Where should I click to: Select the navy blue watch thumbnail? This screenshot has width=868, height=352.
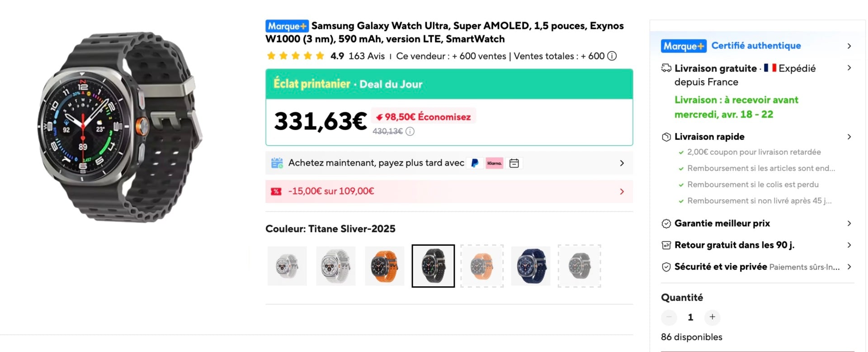click(x=531, y=266)
